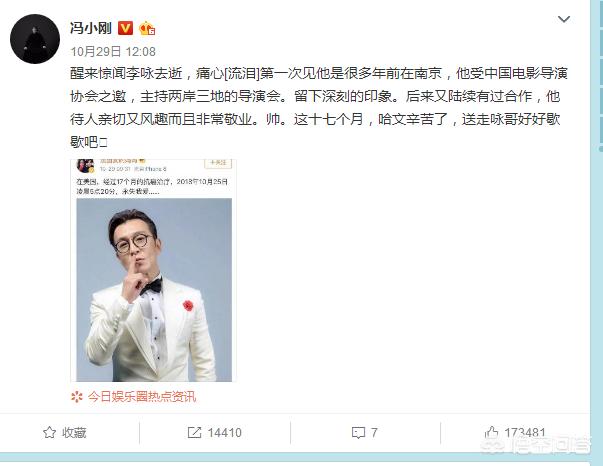Open reposts count 14410
The height and width of the screenshot is (466, 603).
click(225, 433)
